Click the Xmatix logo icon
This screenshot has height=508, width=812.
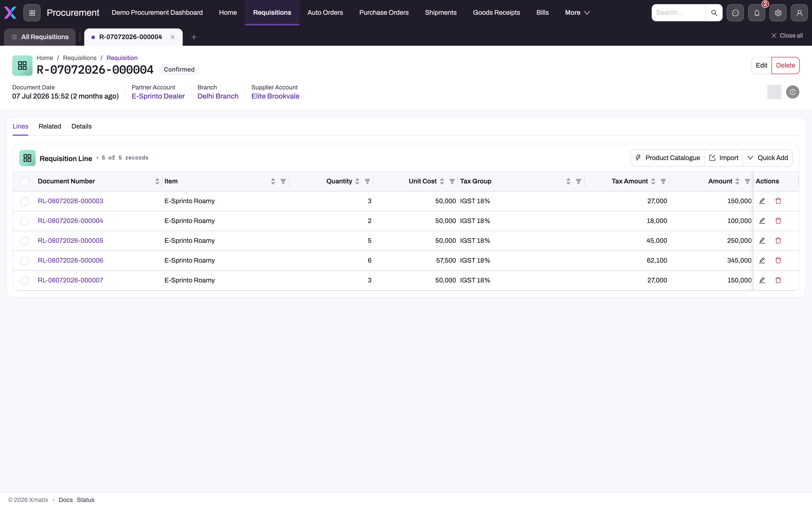pos(10,13)
